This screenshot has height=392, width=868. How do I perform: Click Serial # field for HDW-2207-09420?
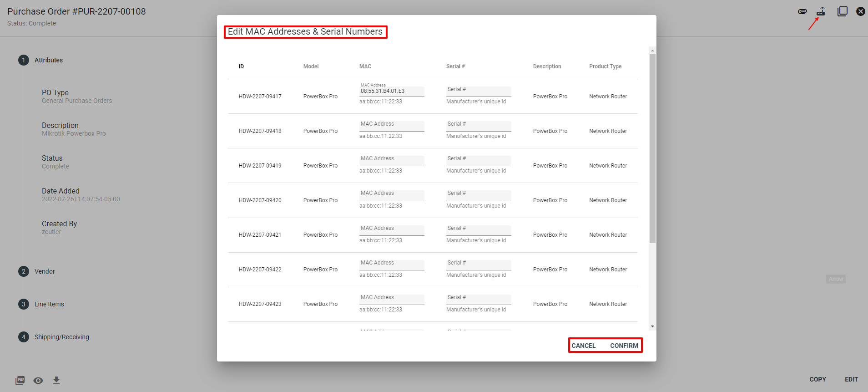pos(479,195)
